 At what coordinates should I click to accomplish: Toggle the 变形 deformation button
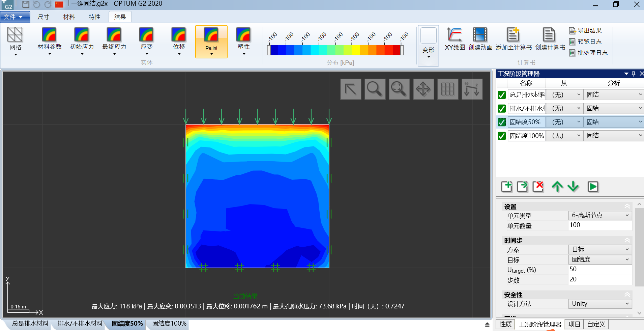click(x=429, y=46)
